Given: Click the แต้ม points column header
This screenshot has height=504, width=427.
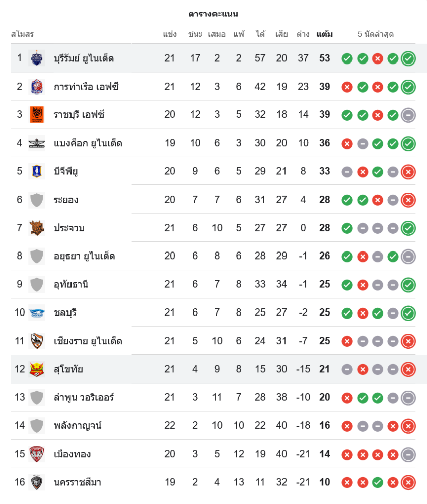Looking at the screenshot, I should pos(324,34).
